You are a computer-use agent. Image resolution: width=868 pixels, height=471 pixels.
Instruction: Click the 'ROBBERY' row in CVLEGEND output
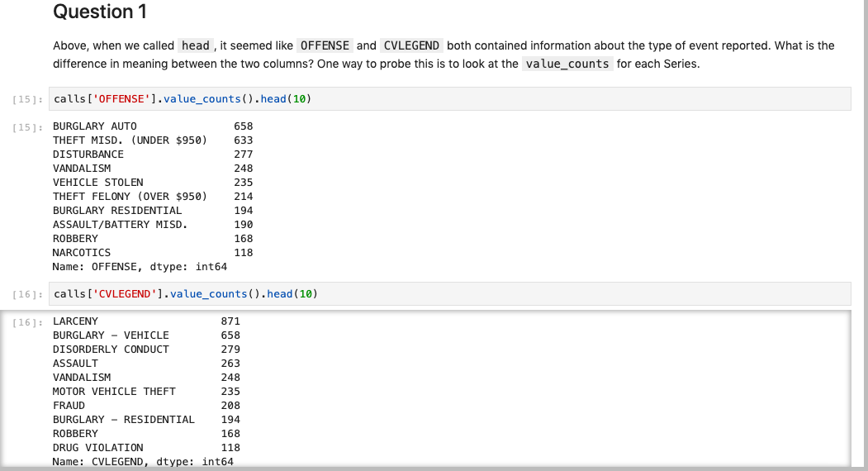click(x=146, y=433)
